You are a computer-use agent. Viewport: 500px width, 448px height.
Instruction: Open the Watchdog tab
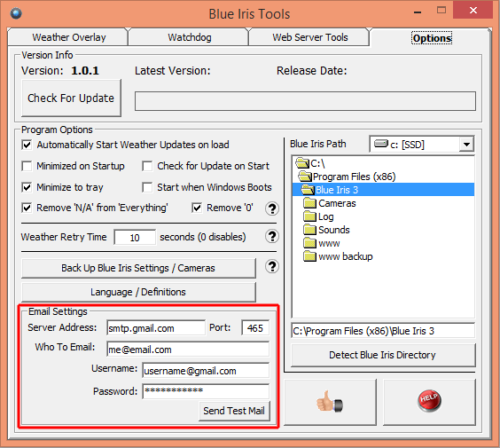pyautogui.click(x=190, y=37)
